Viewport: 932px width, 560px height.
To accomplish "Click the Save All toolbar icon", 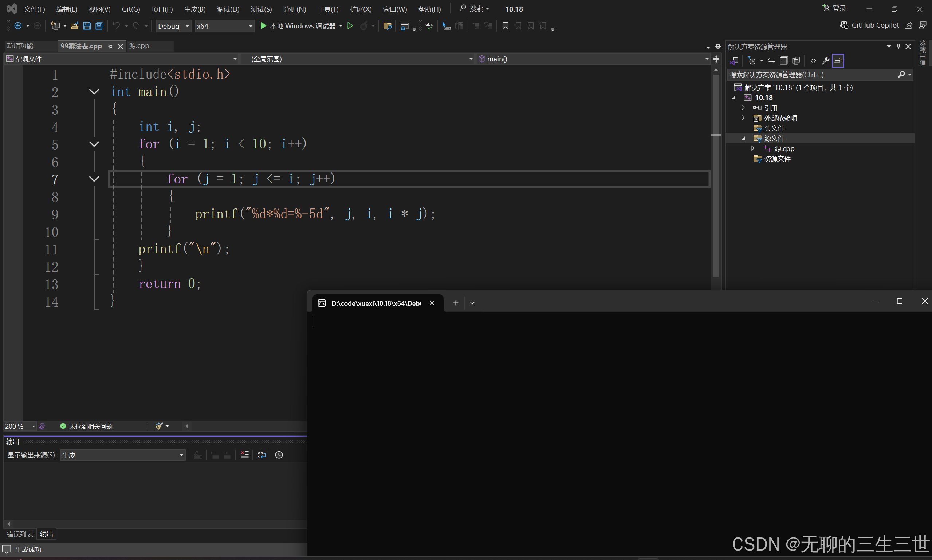I will pyautogui.click(x=99, y=26).
